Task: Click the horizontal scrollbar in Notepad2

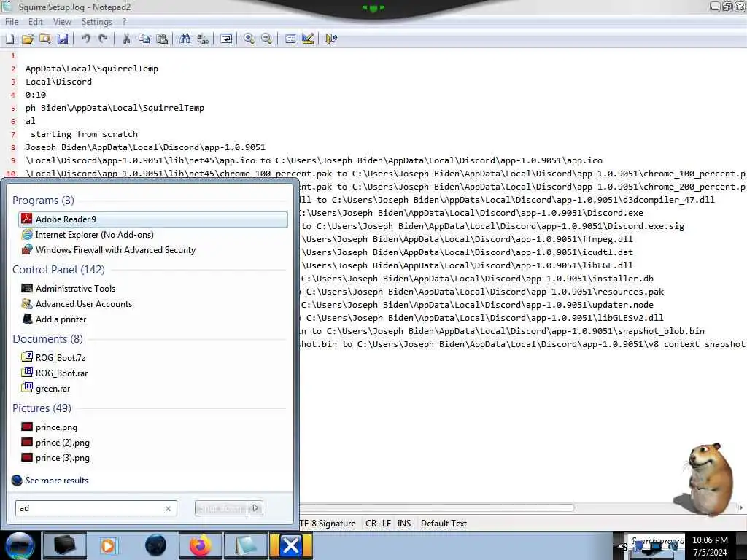Action: click(437, 507)
